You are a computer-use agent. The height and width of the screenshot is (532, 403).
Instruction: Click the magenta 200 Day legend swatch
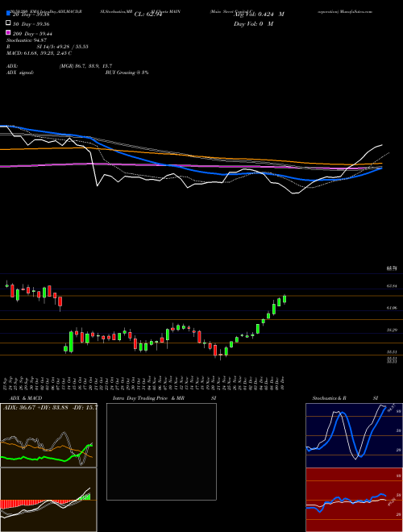coord(9,33)
